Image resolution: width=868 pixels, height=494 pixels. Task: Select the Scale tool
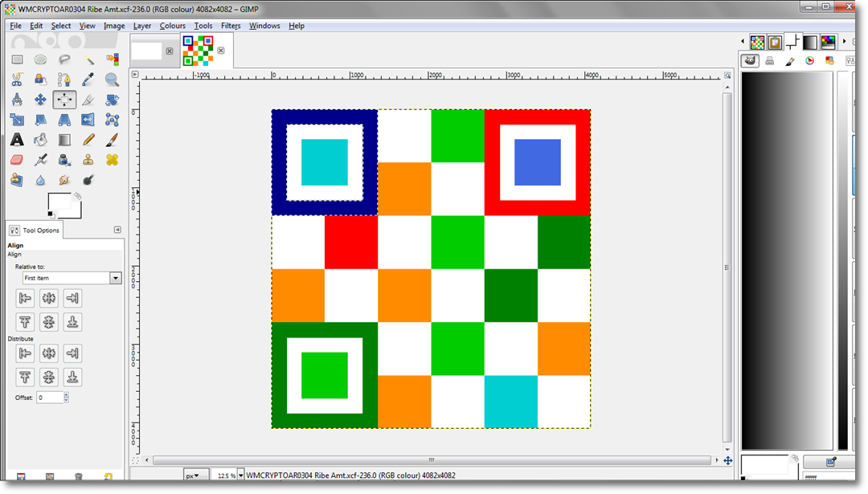[x=17, y=120]
